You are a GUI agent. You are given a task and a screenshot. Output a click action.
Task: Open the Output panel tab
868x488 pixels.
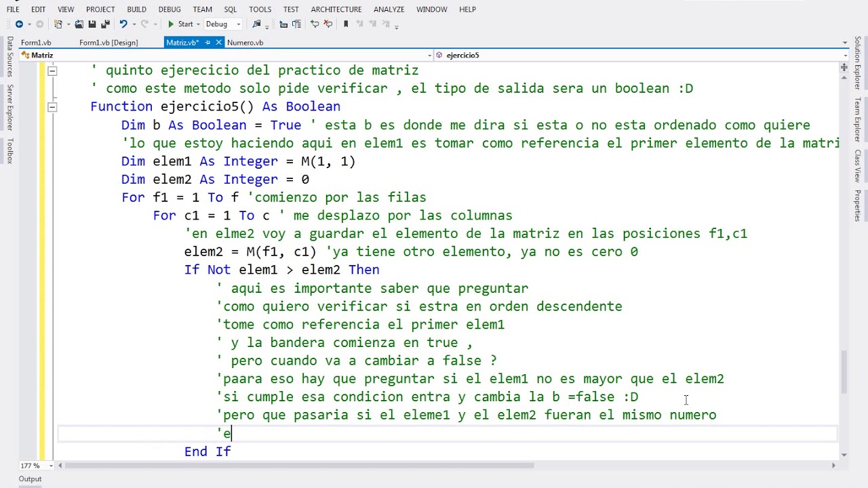[x=30, y=479]
